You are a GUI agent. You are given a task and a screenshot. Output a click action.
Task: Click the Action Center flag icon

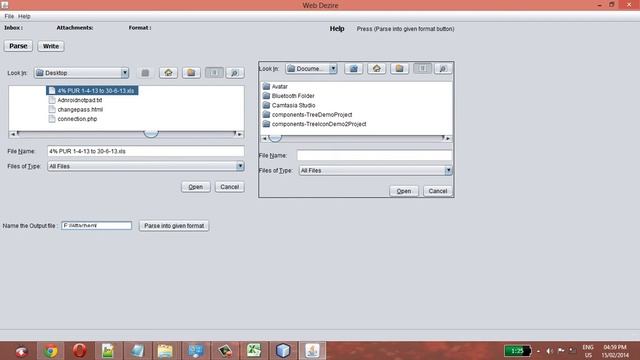[561, 351]
